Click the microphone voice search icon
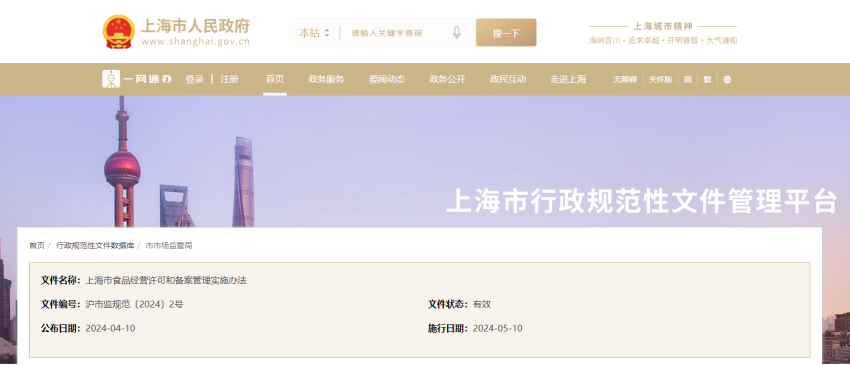The height and width of the screenshot is (365, 850). pyautogui.click(x=456, y=33)
